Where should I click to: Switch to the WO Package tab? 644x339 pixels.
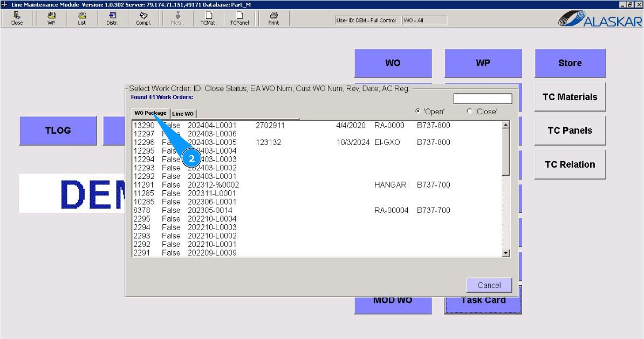click(x=150, y=113)
